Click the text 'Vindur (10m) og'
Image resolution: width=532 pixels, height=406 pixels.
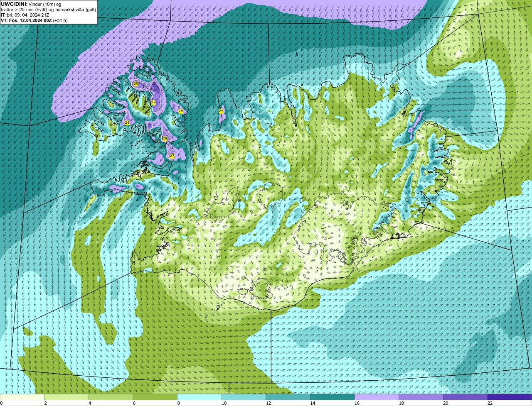tap(44, 4)
